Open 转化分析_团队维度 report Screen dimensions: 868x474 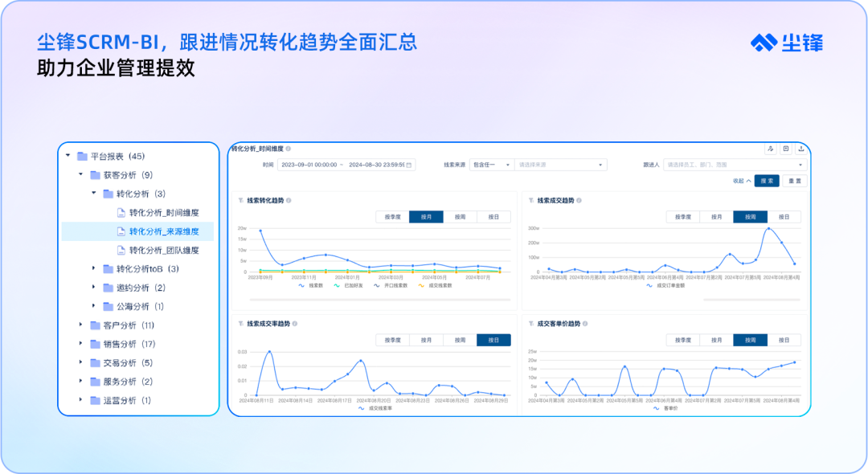pyautogui.click(x=164, y=251)
